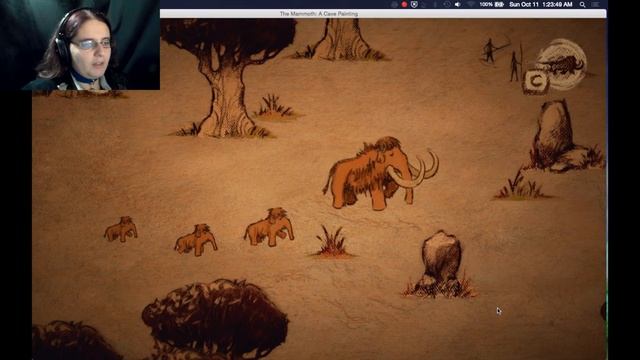Click the C charge ability icon
The width and height of the screenshot is (640, 360).
(536, 82)
